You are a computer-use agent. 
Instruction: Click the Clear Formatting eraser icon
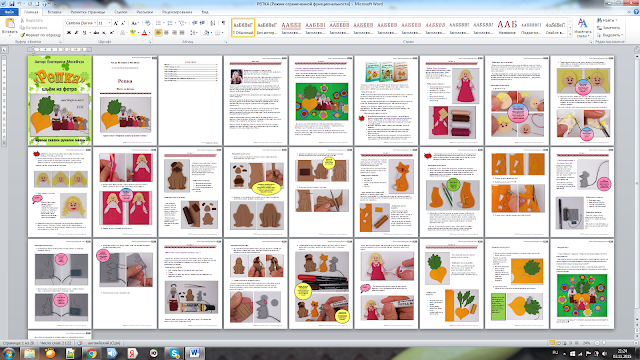point(147,23)
